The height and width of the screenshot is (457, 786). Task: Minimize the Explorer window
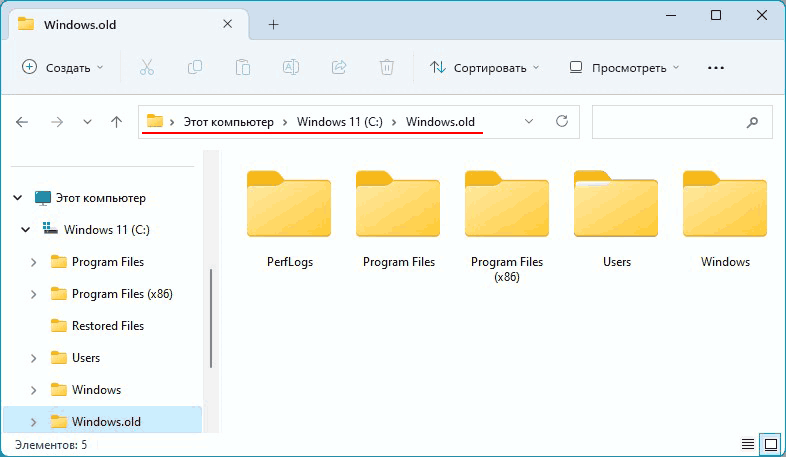pyautogui.click(x=671, y=16)
